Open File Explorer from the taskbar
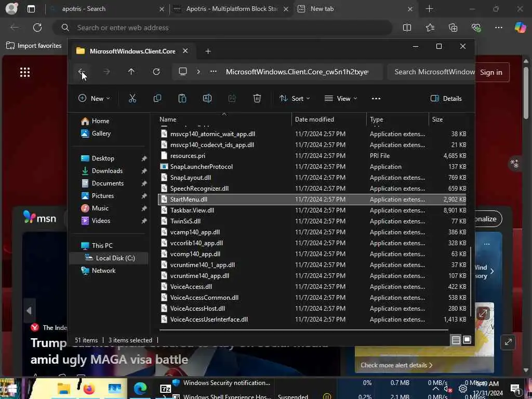Viewport: 532px width, 399px height. 63,389
